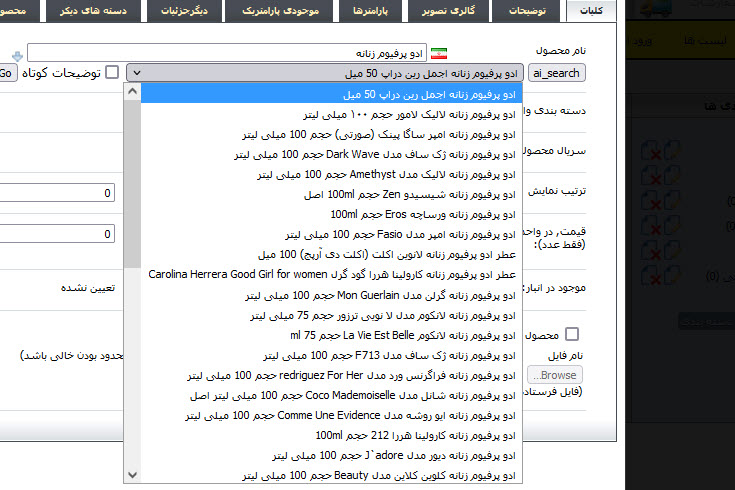The width and height of the screenshot is (735, 490).
Task: Click topmost pencil edit icon in background list
Action: pyautogui.click(x=672, y=151)
